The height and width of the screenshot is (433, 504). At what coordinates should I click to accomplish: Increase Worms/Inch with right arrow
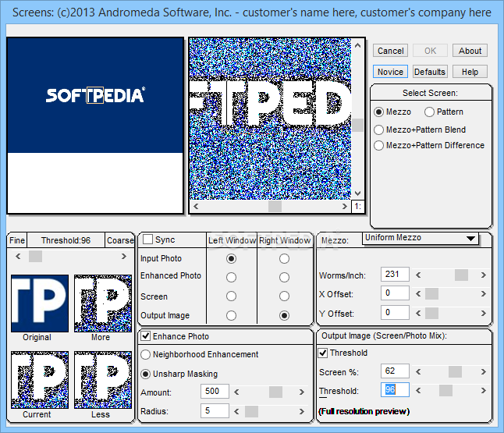coord(484,275)
